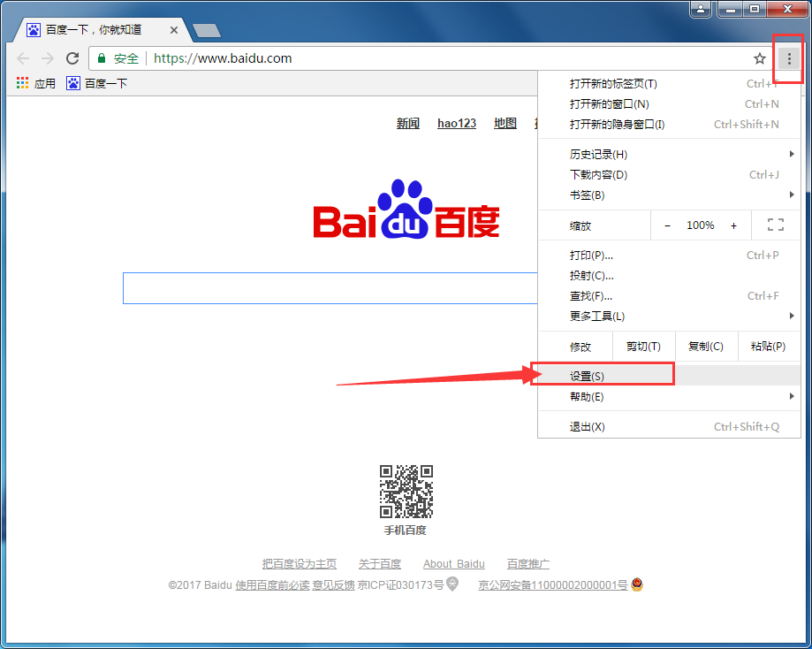The height and width of the screenshot is (649, 812).
Task: Click the three-dot Chrome menu icon
Action: tap(789, 58)
